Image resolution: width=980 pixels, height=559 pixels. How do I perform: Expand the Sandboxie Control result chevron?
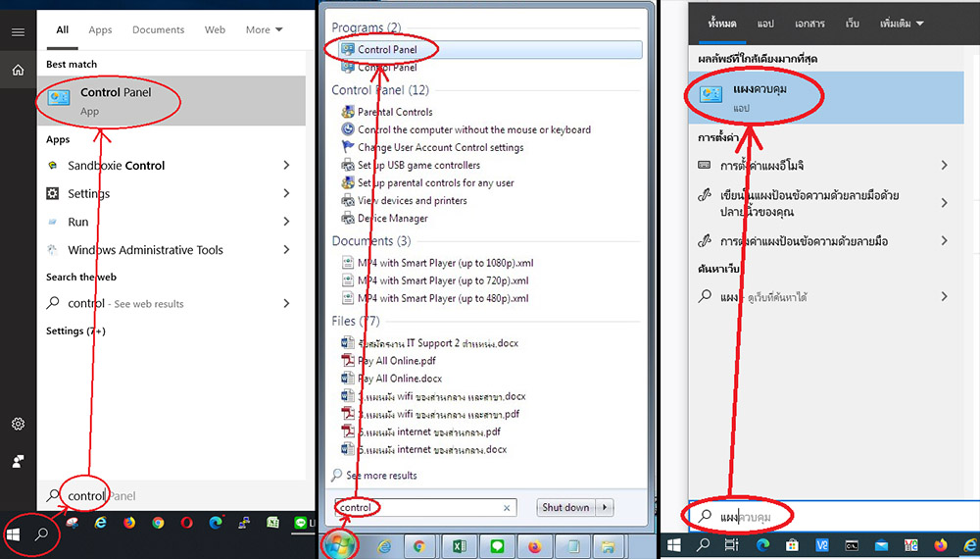pos(286,165)
